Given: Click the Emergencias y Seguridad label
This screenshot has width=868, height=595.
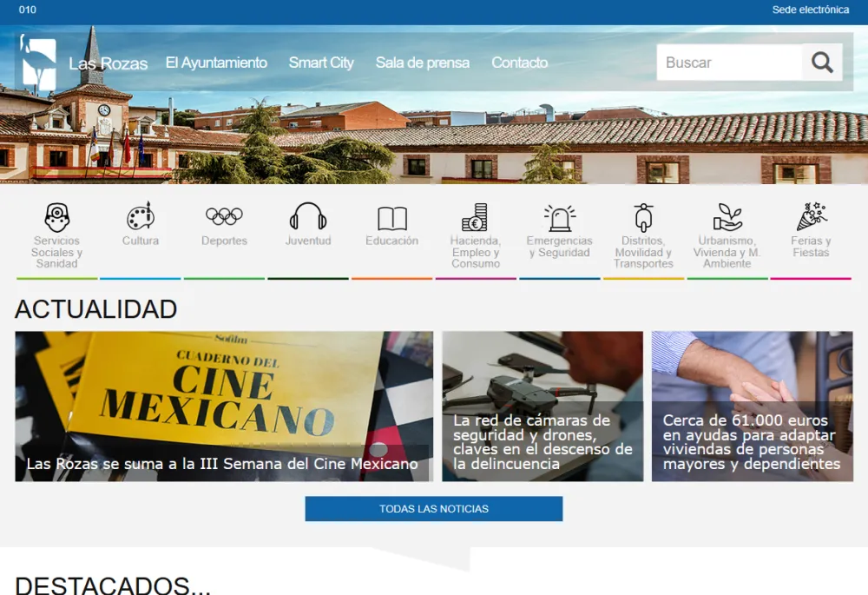Looking at the screenshot, I should pos(559,247).
